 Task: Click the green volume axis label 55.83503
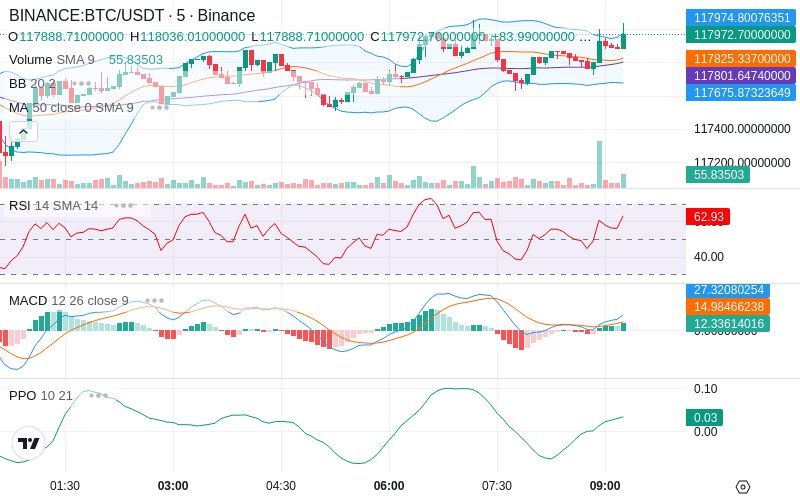tap(718, 174)
